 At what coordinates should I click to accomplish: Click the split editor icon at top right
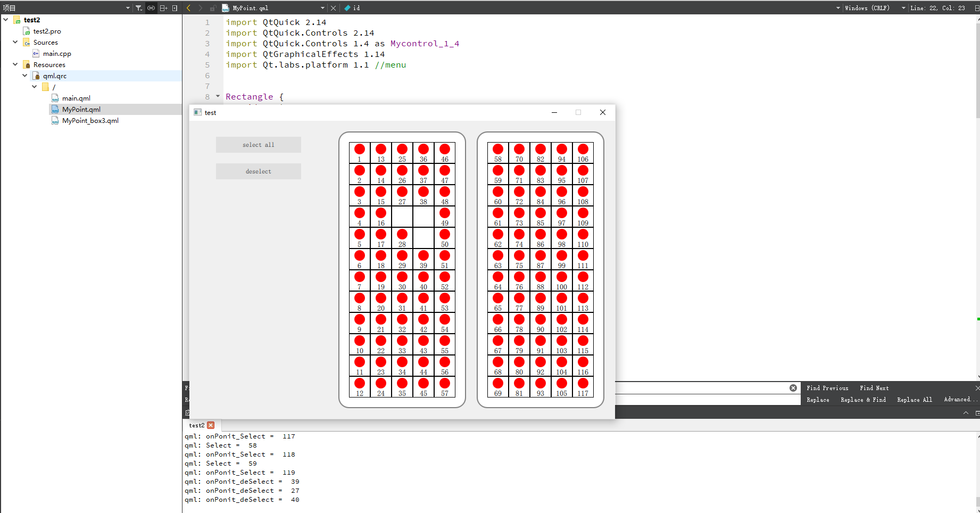point(977,8)
